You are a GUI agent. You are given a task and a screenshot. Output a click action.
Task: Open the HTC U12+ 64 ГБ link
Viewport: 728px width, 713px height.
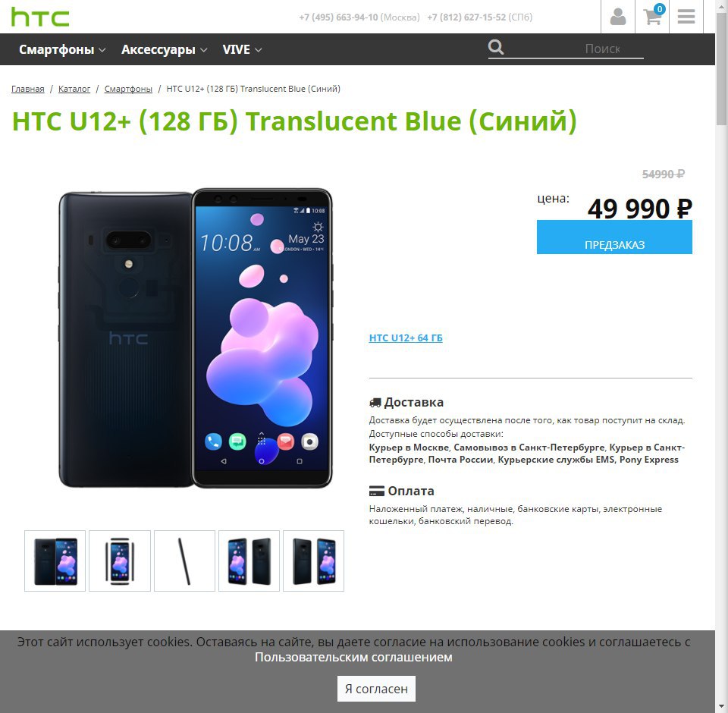(406, 338)
